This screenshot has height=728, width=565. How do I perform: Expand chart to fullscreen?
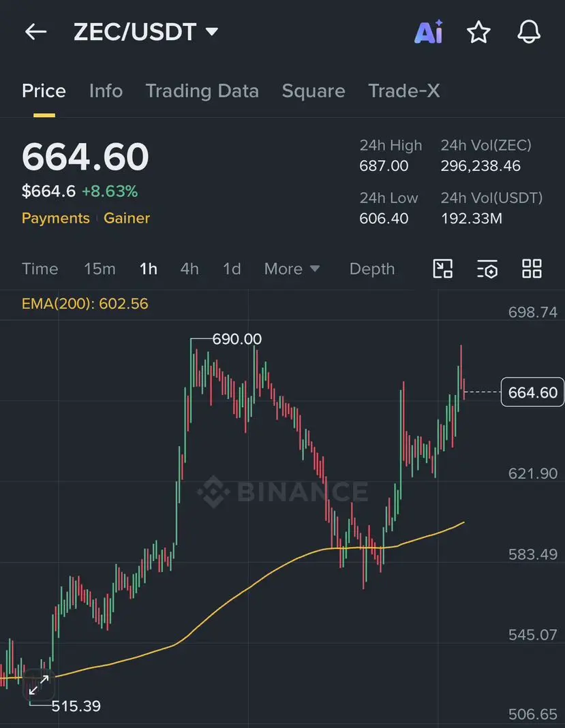[39, 685]
